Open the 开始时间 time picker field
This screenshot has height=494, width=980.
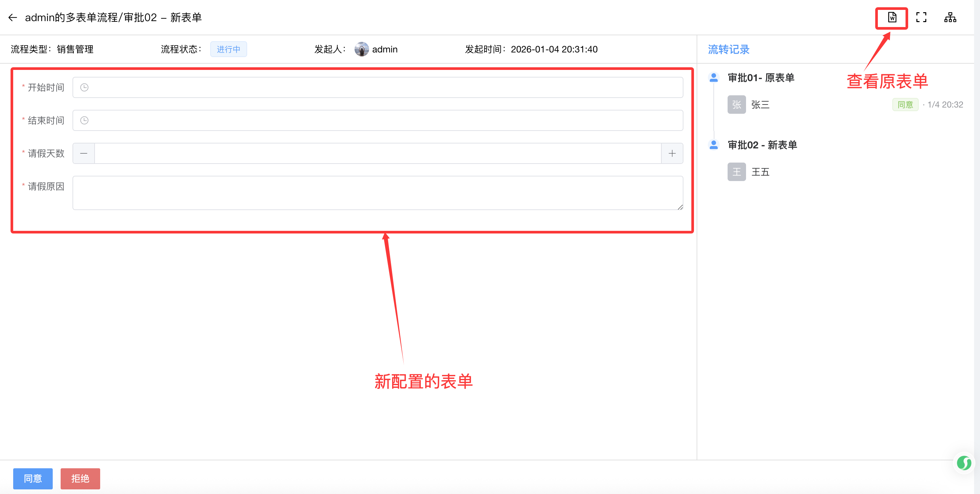[x=377, y=87]
